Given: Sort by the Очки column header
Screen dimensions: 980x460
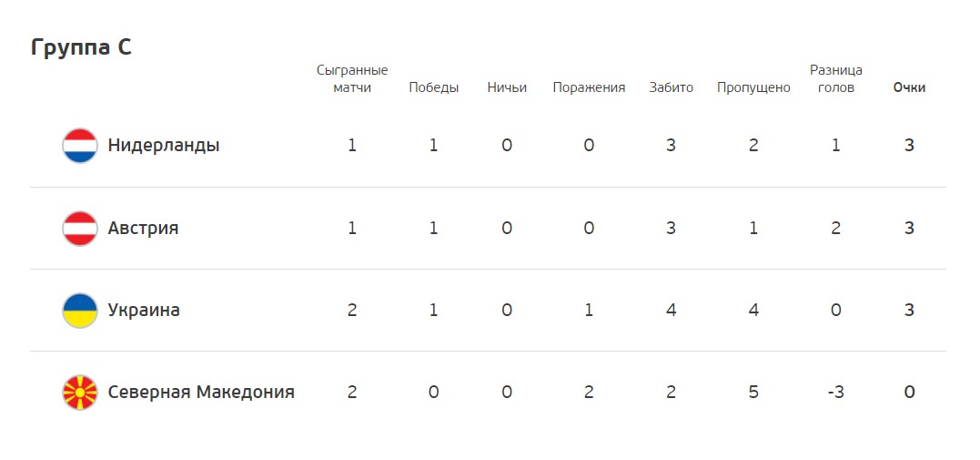Looking at the screenshot, I should [x=909, y=87].
